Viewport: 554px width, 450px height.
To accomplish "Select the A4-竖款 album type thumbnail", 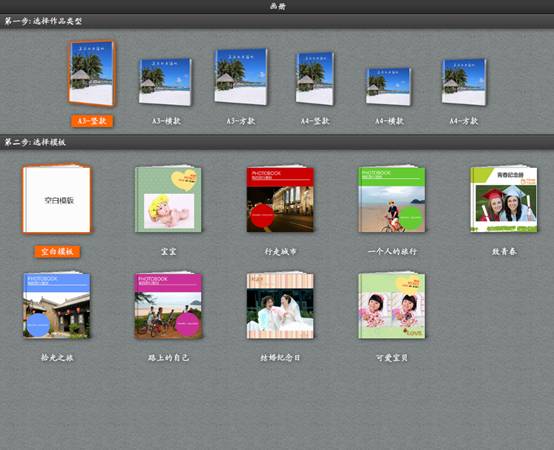I will (315, 79).
